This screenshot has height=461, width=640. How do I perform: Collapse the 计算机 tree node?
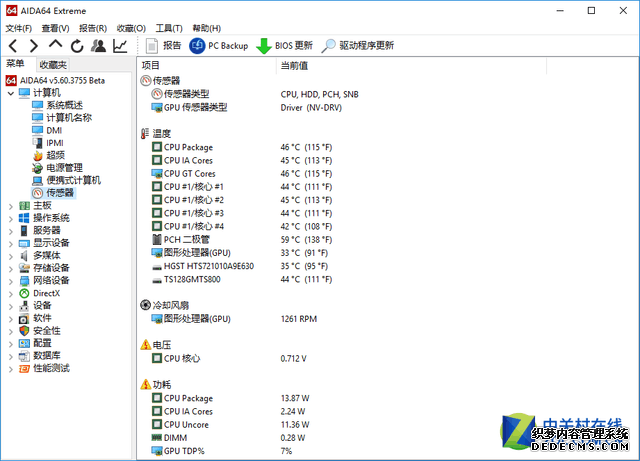[x=11, y=94]
